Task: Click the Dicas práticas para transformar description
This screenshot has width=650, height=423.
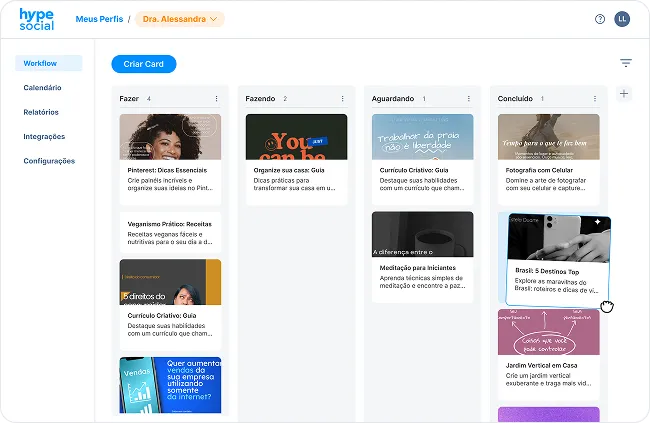Action: (295, 184)
